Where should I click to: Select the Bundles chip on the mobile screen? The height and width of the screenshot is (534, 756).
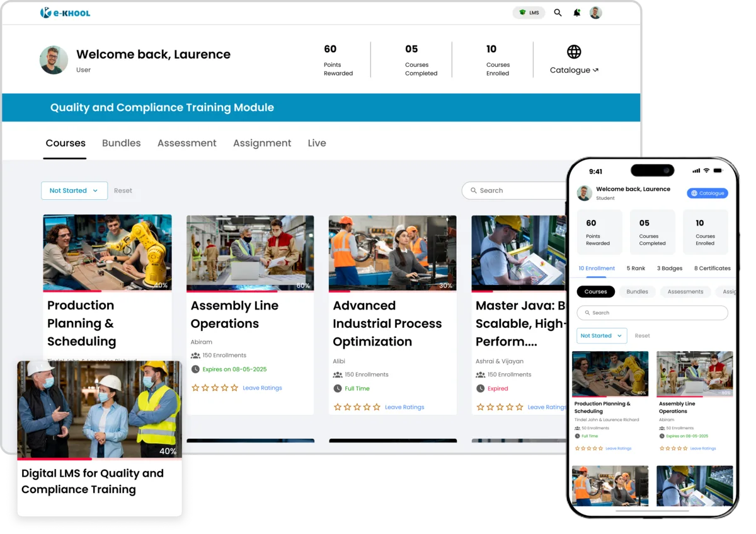[637, 291]
